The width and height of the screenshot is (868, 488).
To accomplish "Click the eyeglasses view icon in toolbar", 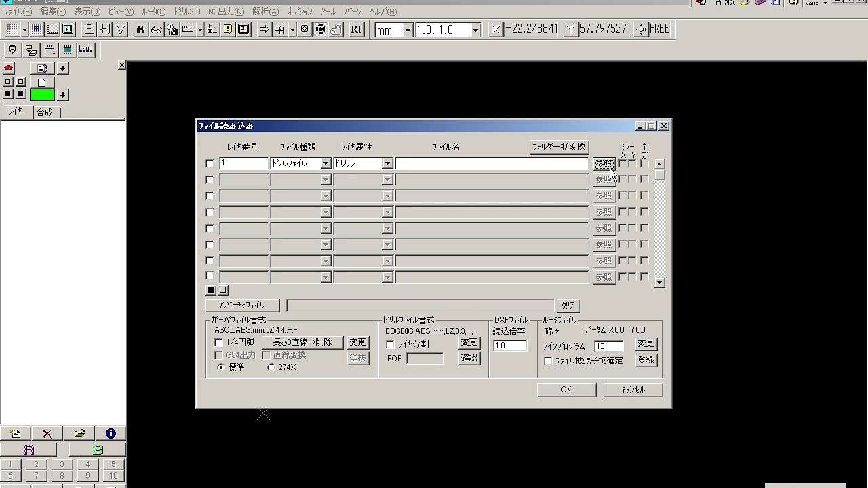I will coord(156,30).
